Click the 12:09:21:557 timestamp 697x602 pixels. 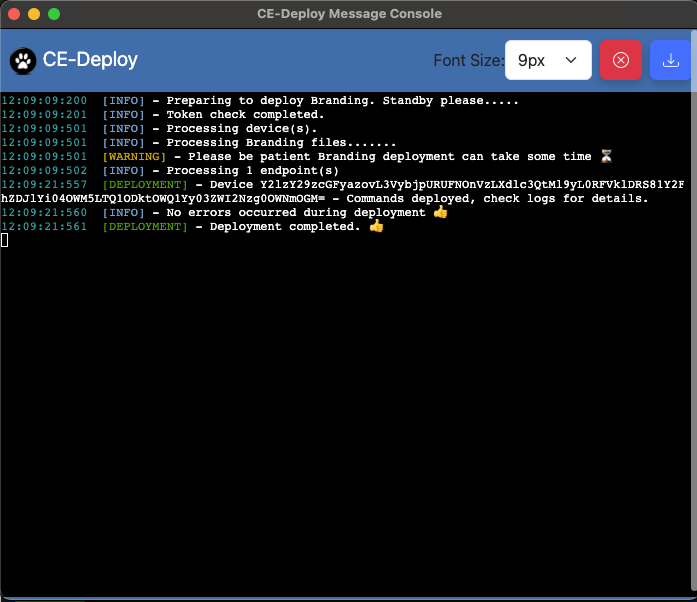pos(44,185)
